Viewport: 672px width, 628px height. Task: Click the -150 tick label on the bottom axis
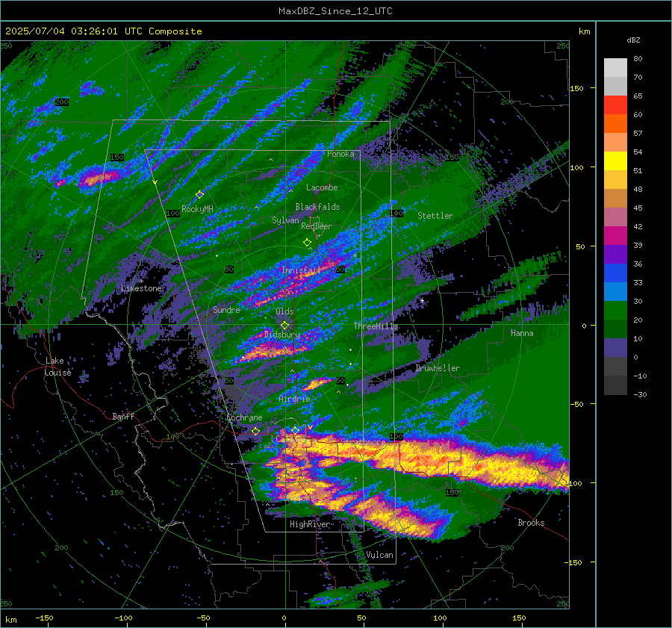pos(44,618)
